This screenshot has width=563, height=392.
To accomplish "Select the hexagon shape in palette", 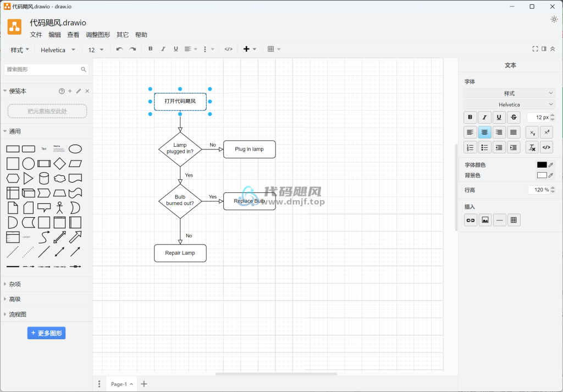I will pos(13,179).
